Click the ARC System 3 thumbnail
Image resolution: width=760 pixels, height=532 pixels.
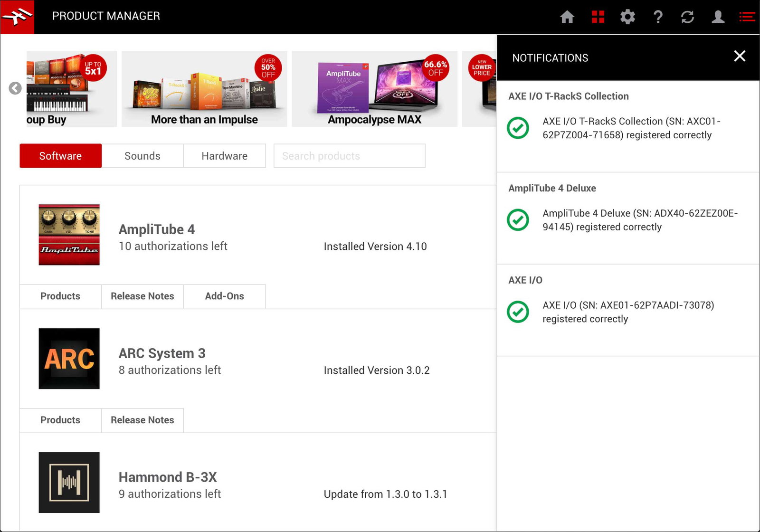tap(69, 359)
